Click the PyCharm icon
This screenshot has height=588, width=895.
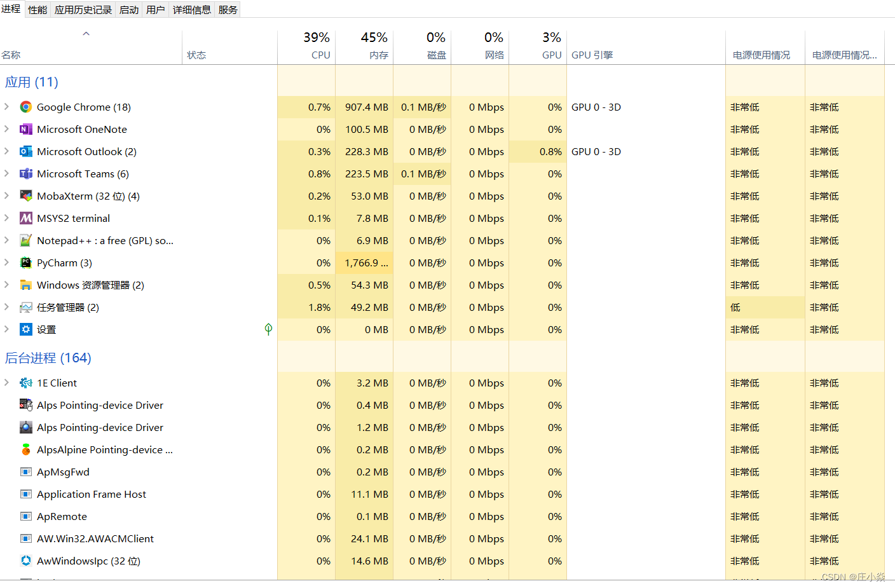[25, 263]
